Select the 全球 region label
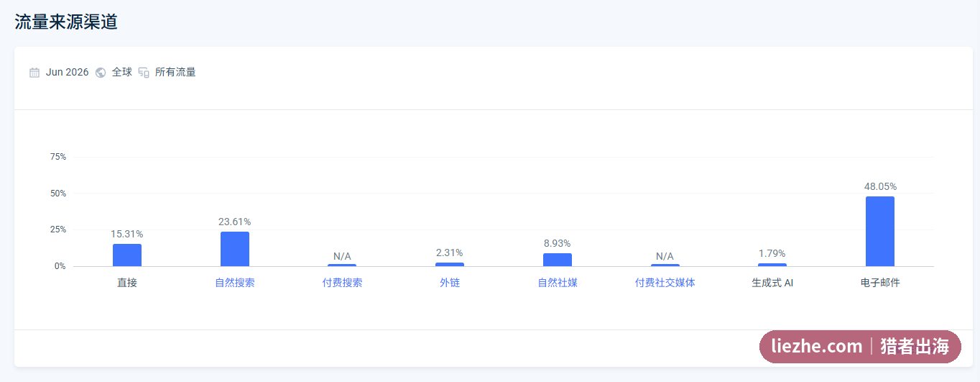This screenshot has height=382, width=980. tap(121, 73)
